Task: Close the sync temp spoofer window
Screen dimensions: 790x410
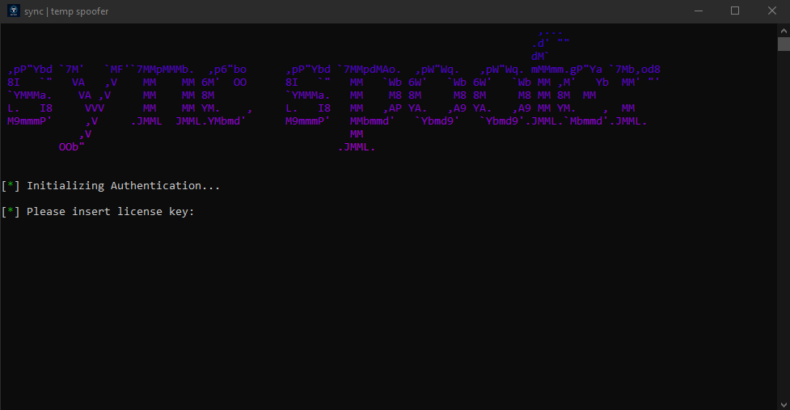Action: point(771,11)
